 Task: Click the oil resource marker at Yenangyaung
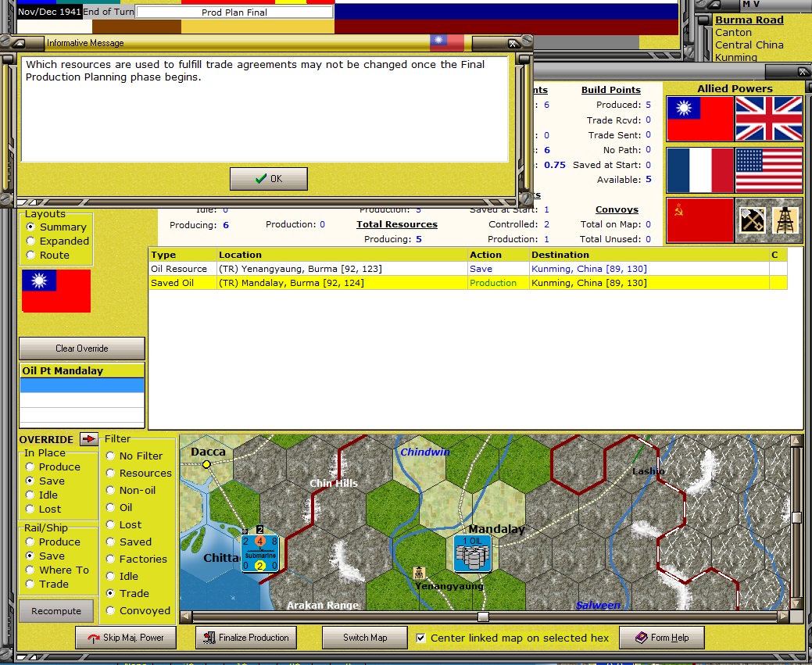click(419, 573)
